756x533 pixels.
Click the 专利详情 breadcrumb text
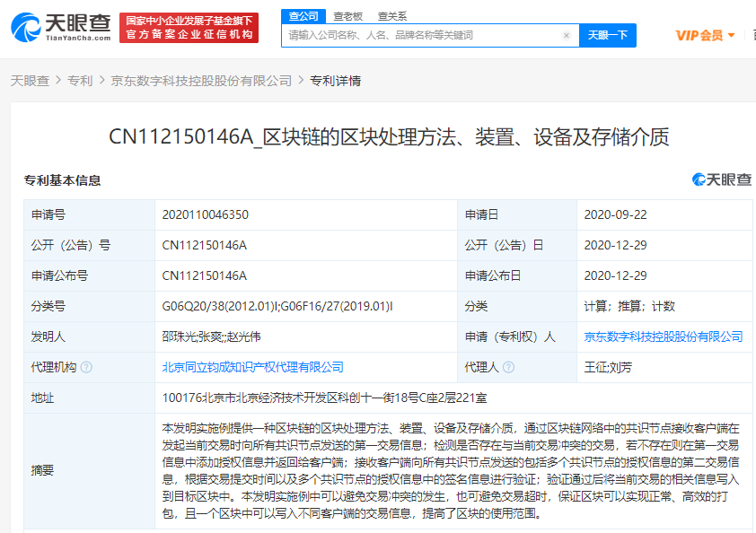335,81
